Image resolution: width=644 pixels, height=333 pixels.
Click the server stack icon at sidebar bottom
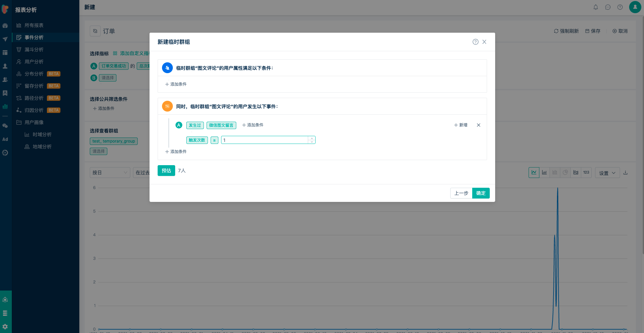[x=5, y=313]
